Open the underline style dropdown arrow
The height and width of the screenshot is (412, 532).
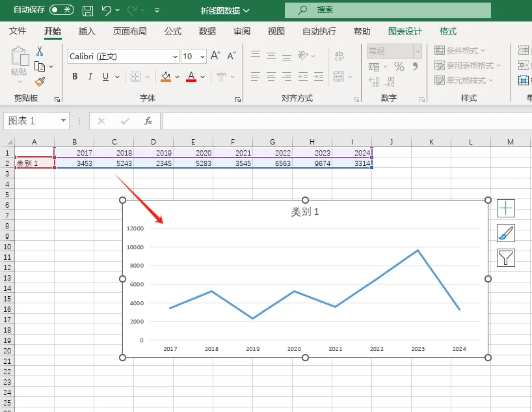[118, 77]
